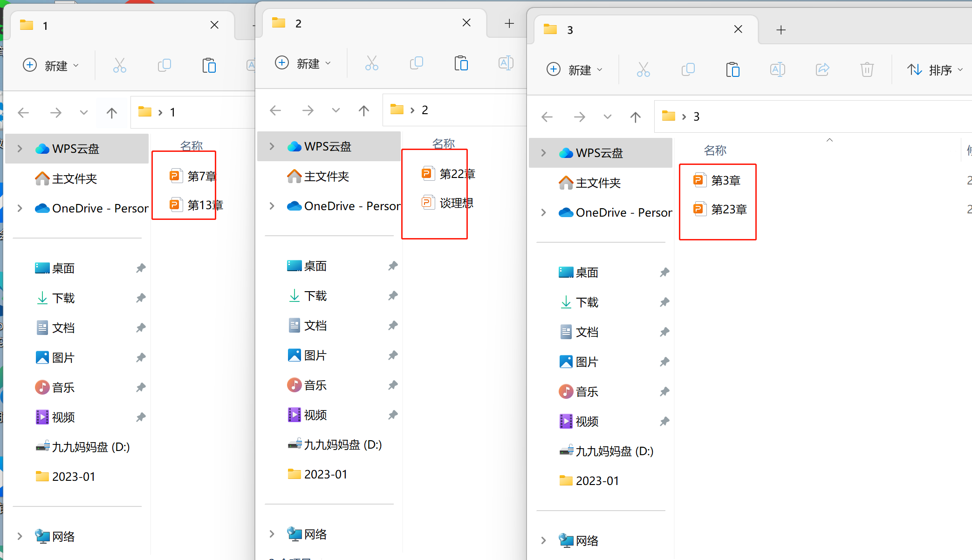Click the delete trash icon in window 3
The height and width of the screenshot is (560, 972).
[x=867, y=70]
